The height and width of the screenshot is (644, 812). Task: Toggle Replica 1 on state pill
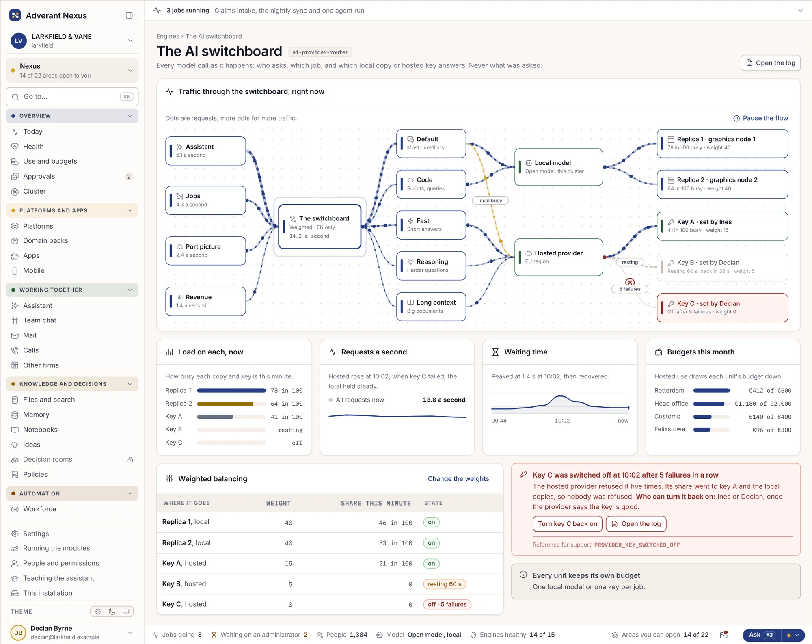(x=431, y=522)
